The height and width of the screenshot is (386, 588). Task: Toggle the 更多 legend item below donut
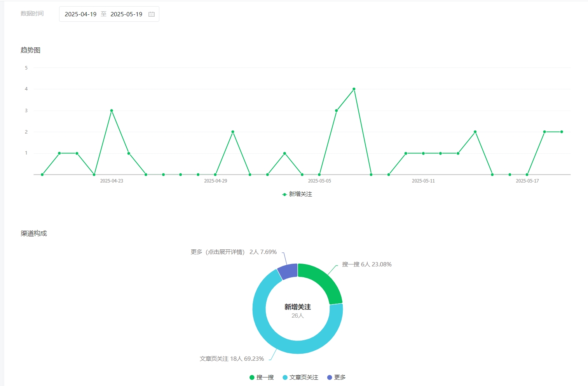(337, 377)
